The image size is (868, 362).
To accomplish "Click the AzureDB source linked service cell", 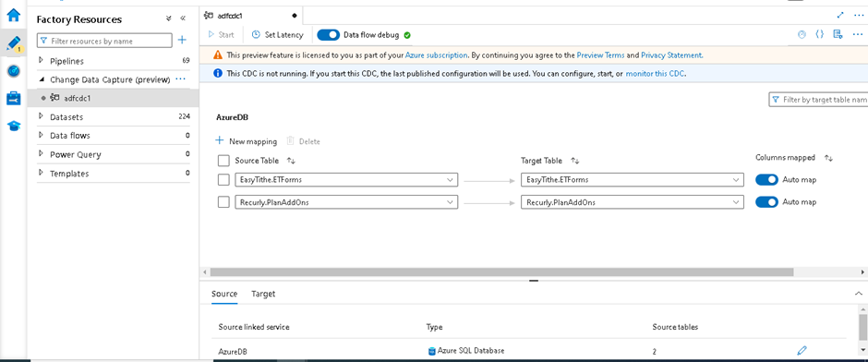I will click(232, 351).
